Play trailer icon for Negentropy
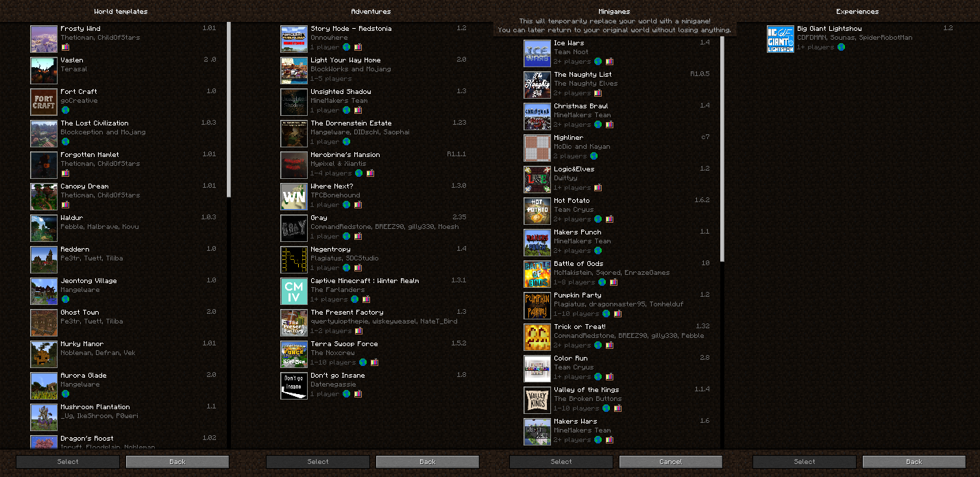 tap(358, 268)
